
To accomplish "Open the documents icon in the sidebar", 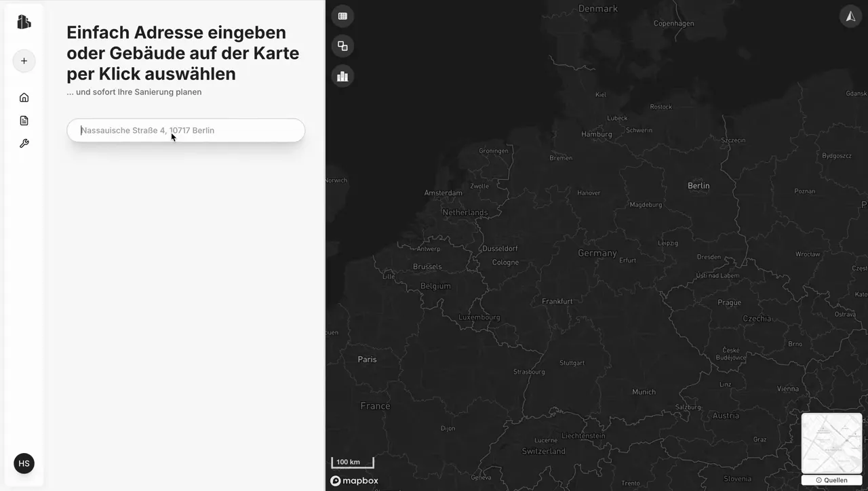I will (x=24, y=121).
